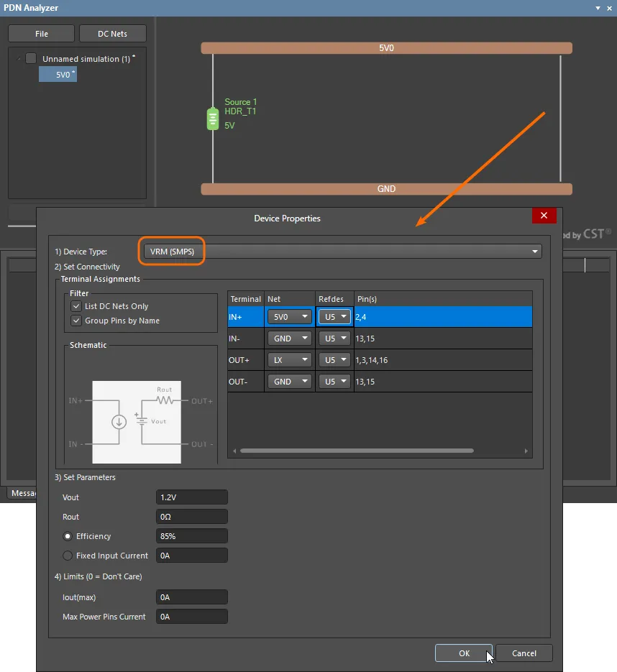Click the GND rail bar
The height and width of the screenshot is (672, 617).
[x=386, y=189]
